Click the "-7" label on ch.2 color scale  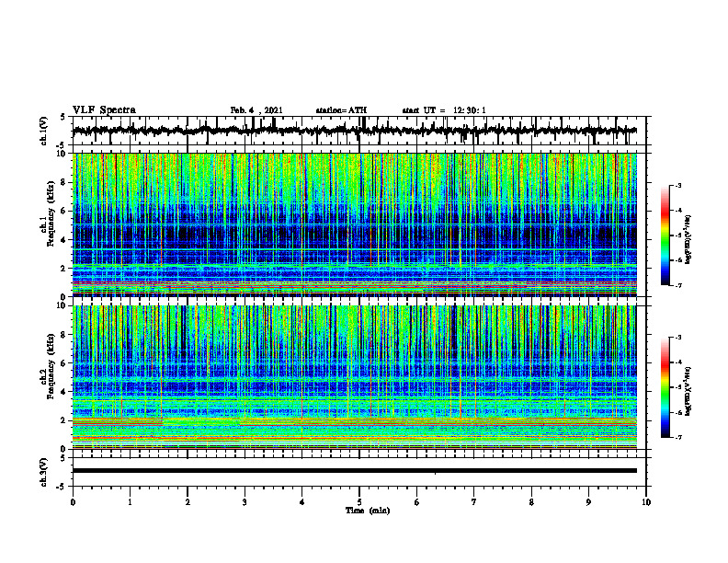click(x=678, y=437)
